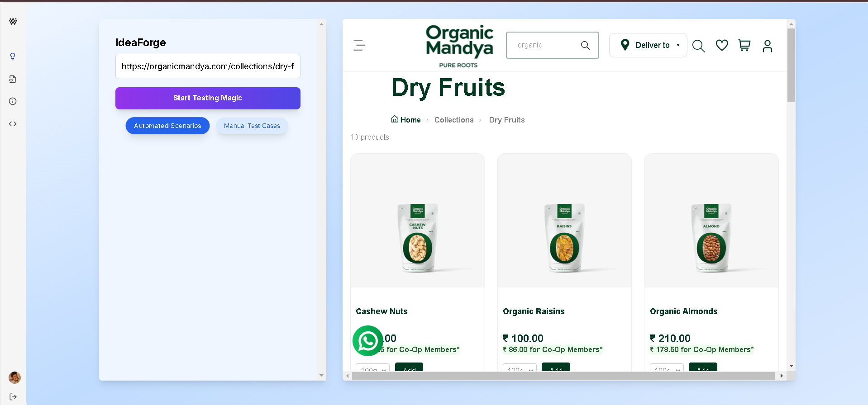Image resolution: width=868 pixels, height=405 pixels.
Task: Click the ₹ 100.00 Raisins price
Action: point(523,339)
